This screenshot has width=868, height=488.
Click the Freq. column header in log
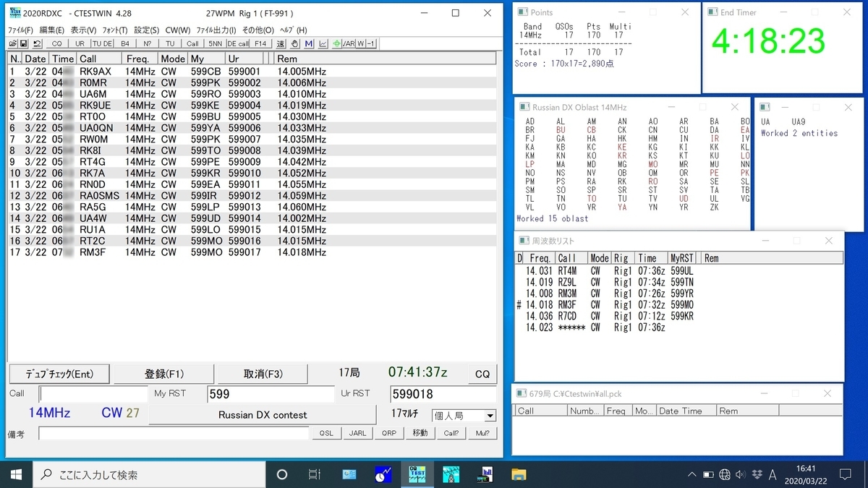coord(139,59)
